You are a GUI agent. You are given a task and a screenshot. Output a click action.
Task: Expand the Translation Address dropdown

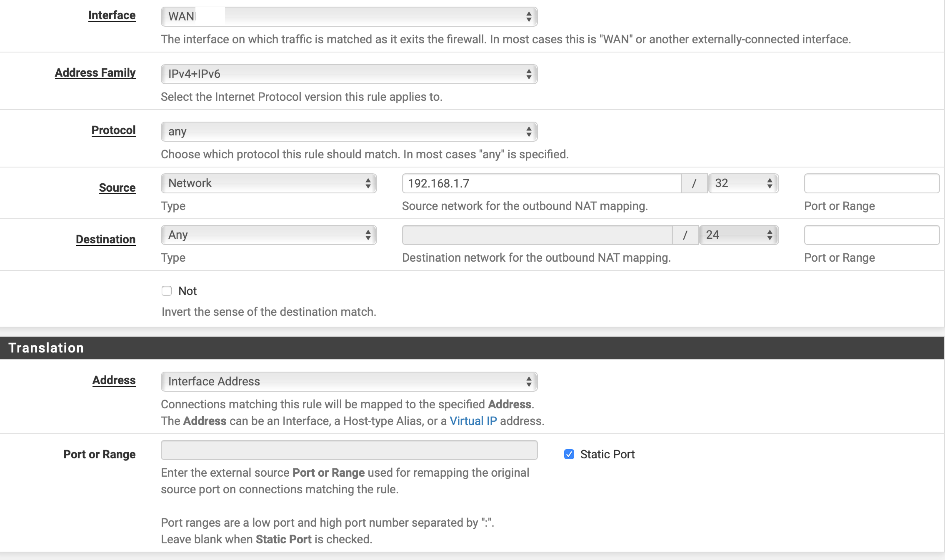349,381
